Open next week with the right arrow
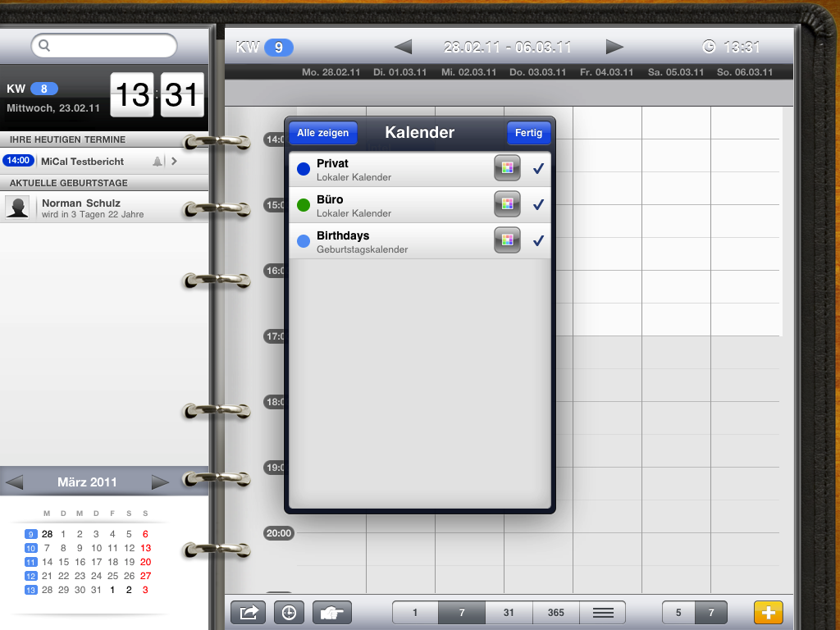The image size is (840, 630). [x=614, y=47]
